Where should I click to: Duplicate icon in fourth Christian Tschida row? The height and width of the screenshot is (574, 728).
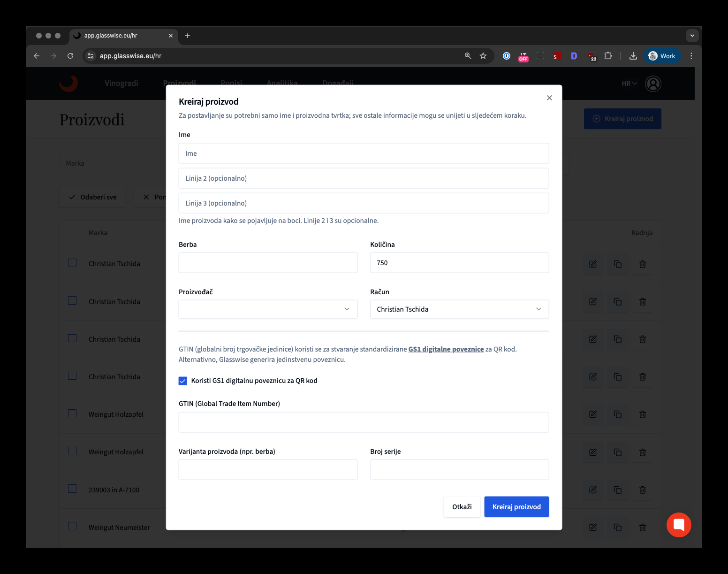coord(618,376)
